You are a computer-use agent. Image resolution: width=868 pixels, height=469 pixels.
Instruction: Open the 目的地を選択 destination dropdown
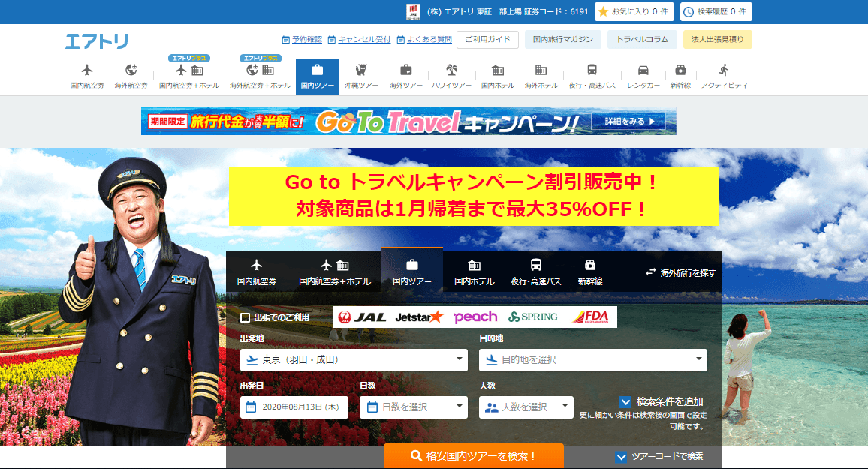click(592, 360)
